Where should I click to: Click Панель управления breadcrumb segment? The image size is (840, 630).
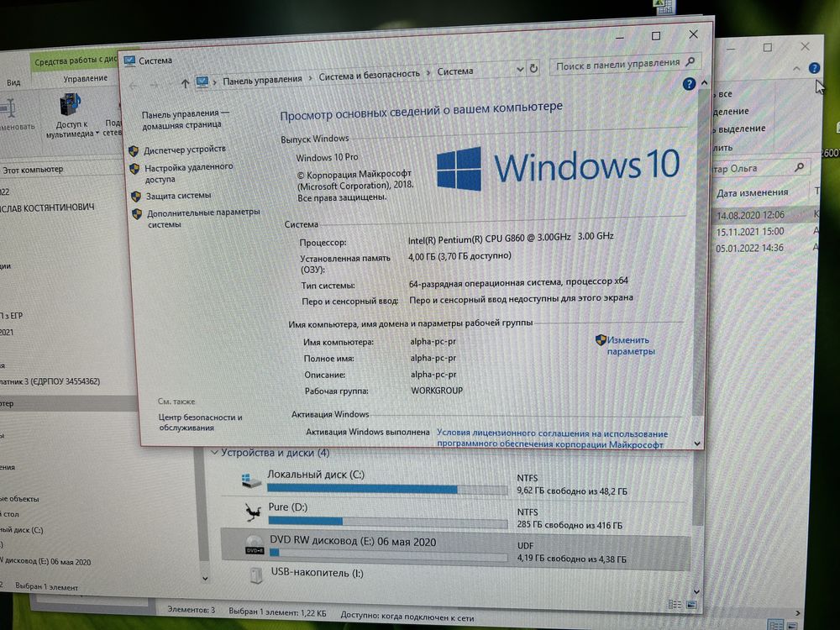pos(262,80)
